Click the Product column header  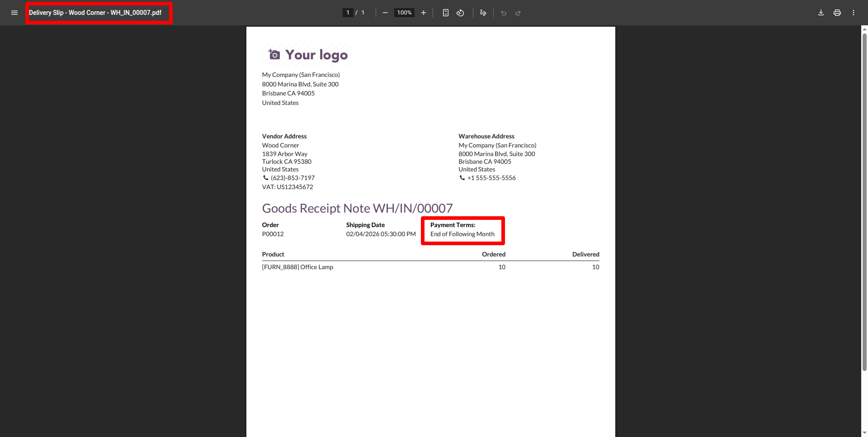click(273, 254)
